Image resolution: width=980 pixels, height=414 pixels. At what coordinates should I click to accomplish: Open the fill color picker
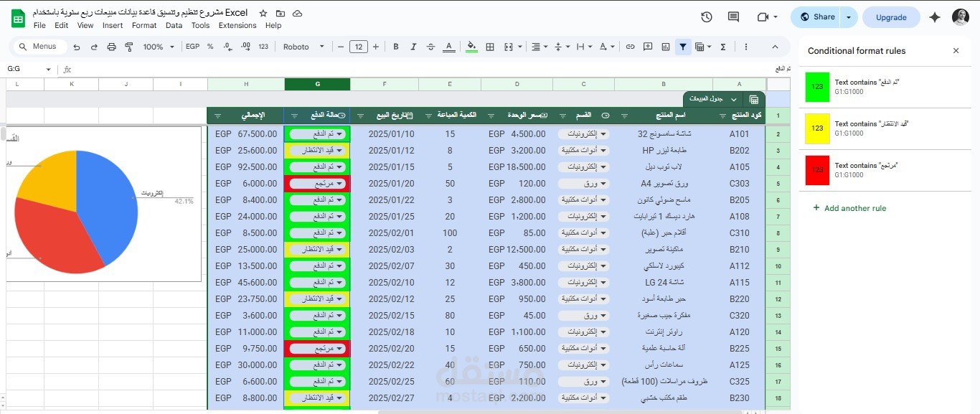(471, 47)
